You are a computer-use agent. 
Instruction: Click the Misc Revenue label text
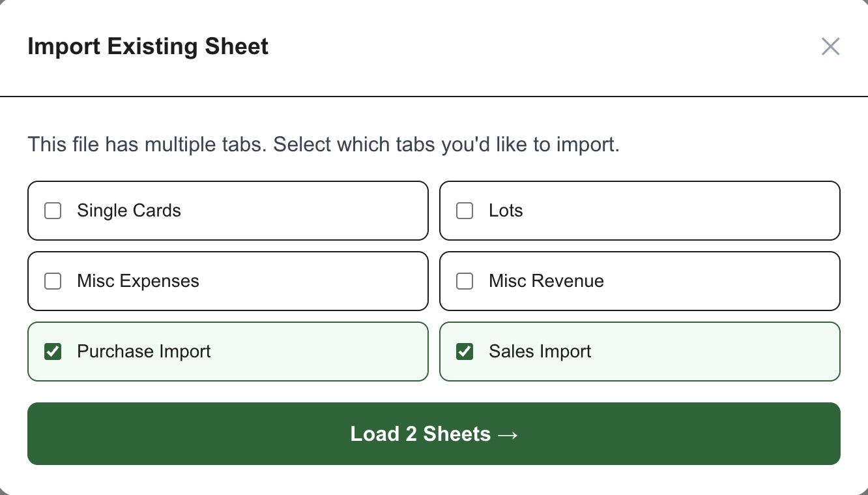tap(546, 281)
